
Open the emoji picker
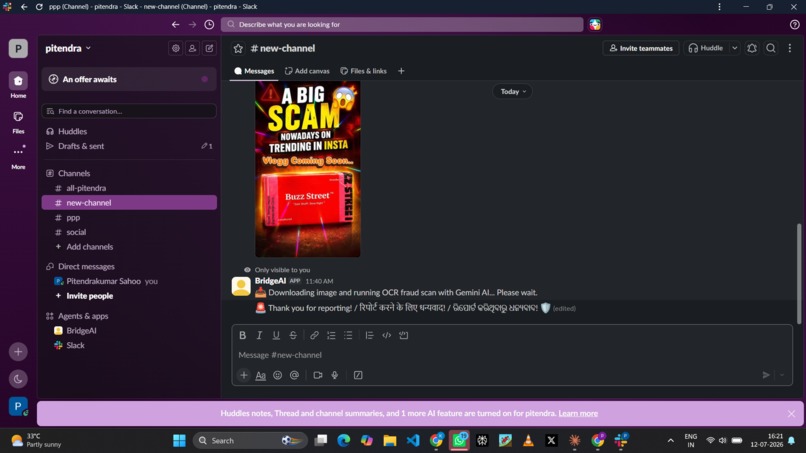point(278,375)
